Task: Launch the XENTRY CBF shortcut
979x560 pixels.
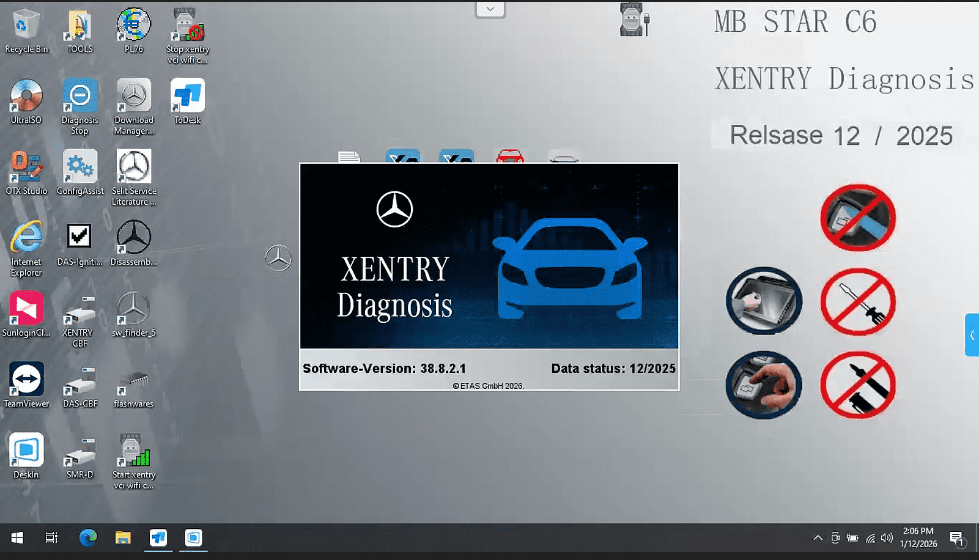Action: pos(79,311)
